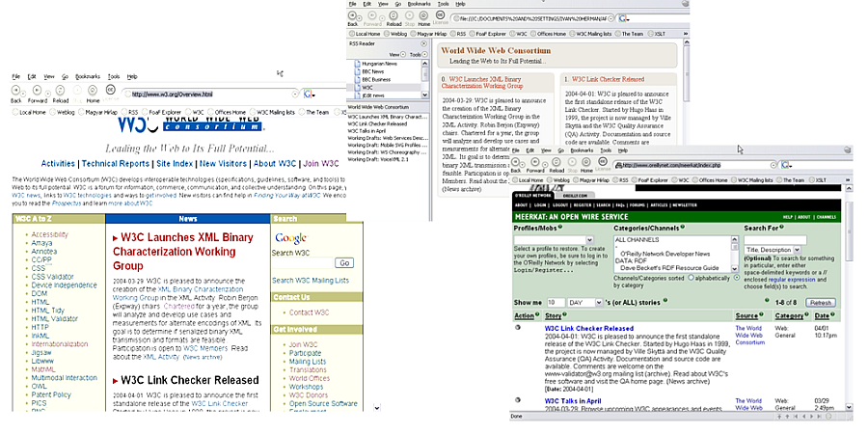
Task: Select the alphabetically radio button
Action: click(690, 276)
